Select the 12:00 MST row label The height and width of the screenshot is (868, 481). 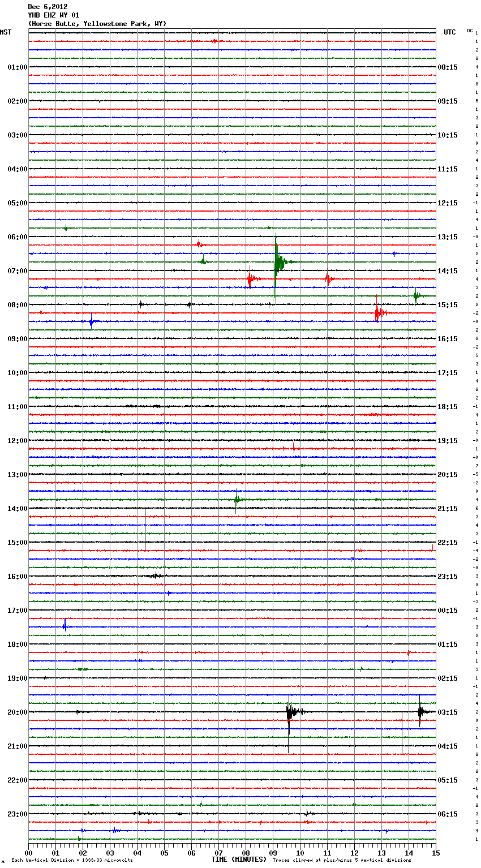[x=18, y=441]
